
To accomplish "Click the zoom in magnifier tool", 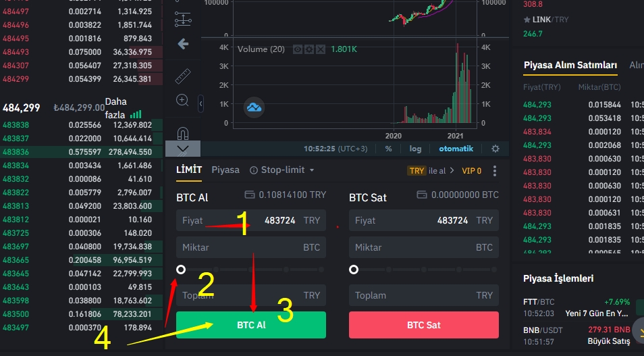I will coord(182,100).
